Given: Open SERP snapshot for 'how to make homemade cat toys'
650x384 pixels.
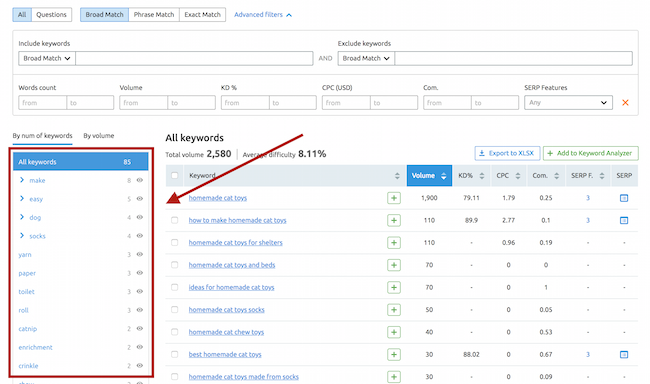Looking at the screenshot, I should click(624, 220).
